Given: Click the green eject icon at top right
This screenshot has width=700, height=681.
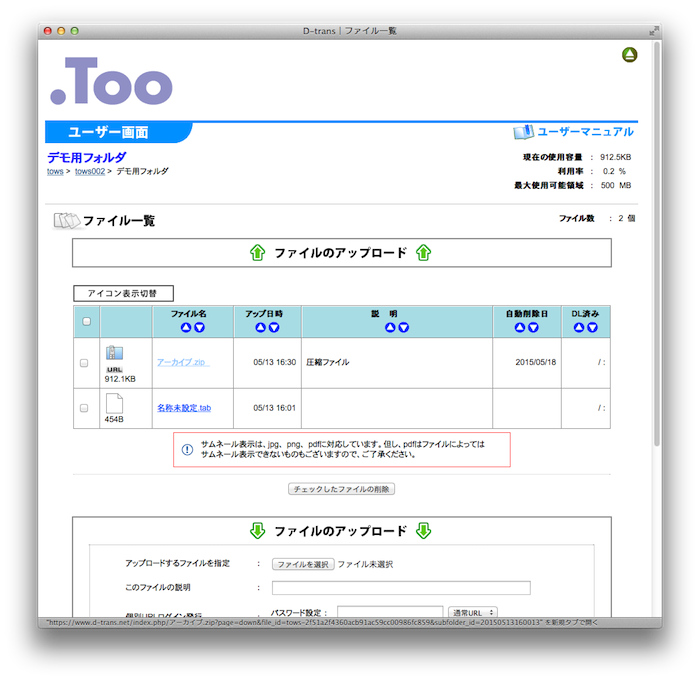Looking at the screenshot, I should pyautogui.click(x=629, y=55).
